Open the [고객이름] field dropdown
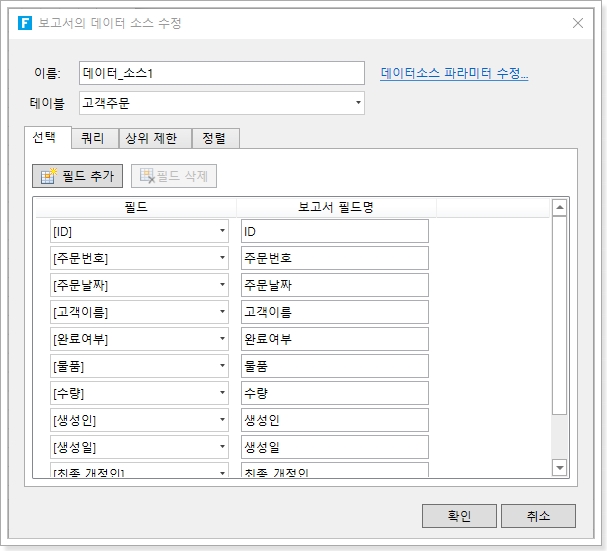Viewport: 607px width, 551px height. [x=222, y=312]
